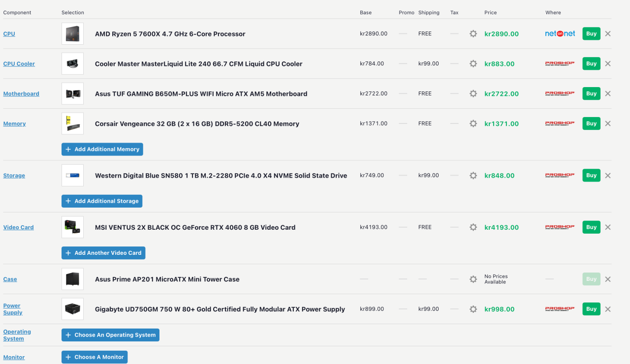The height and width of the screenshot is (364, 630).
Task: Click Choose A Monitor button
Action: point(94,357)
